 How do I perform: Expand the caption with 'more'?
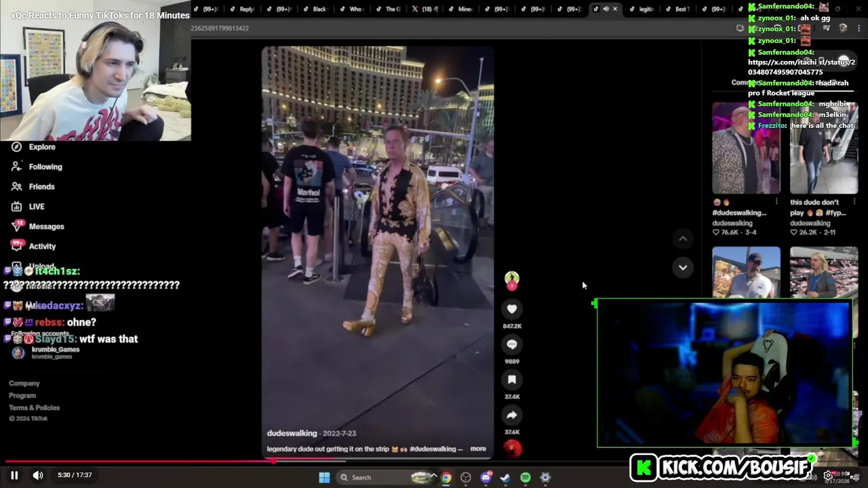pos(478,449)
